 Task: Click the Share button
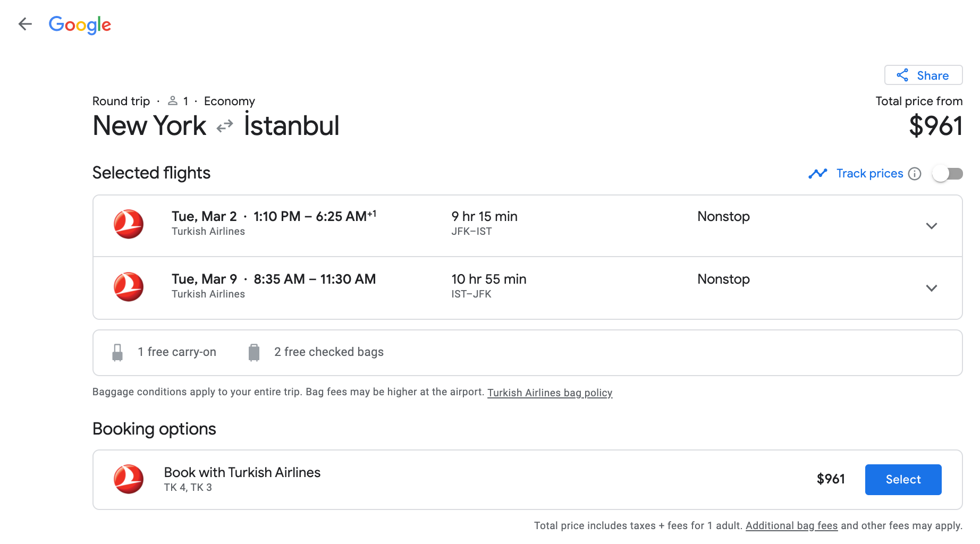pos(923,75)
